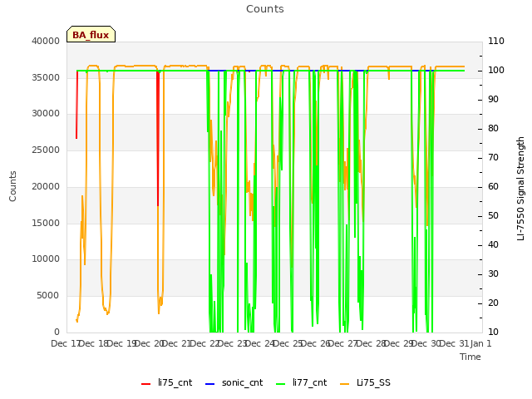Click the Dec 21 date label

[176, 343]
